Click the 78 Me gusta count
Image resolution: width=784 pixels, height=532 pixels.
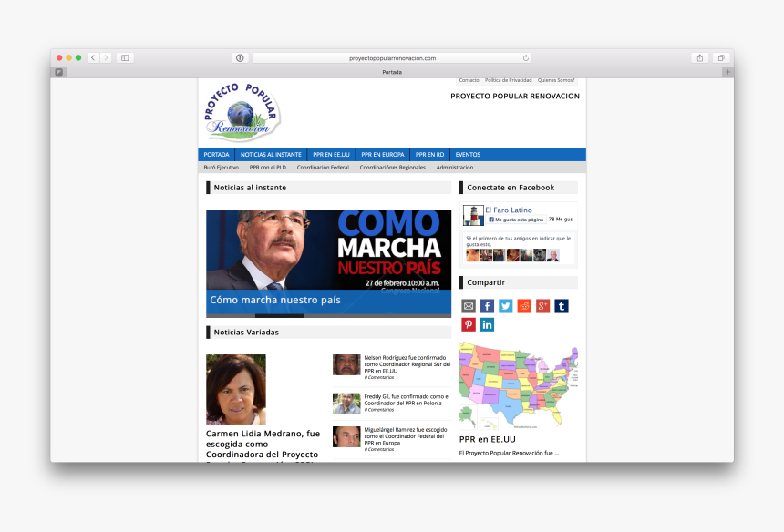point(561,220)
